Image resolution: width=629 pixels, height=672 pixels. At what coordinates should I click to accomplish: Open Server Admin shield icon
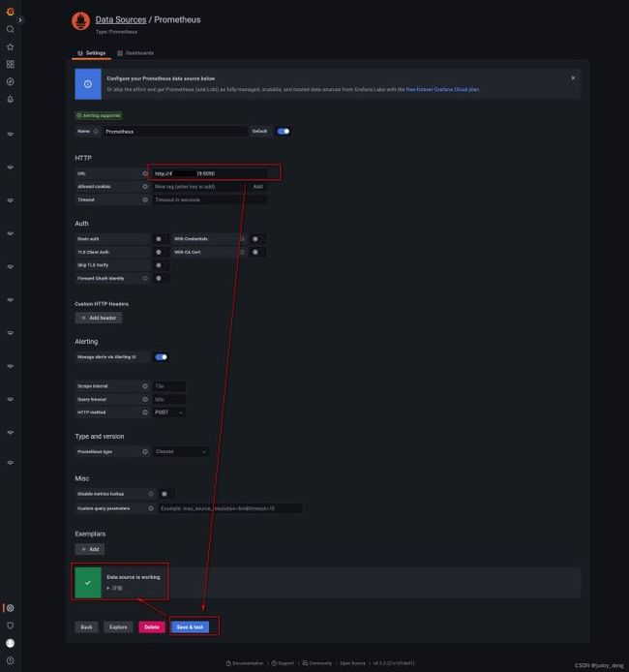(11, 626)
